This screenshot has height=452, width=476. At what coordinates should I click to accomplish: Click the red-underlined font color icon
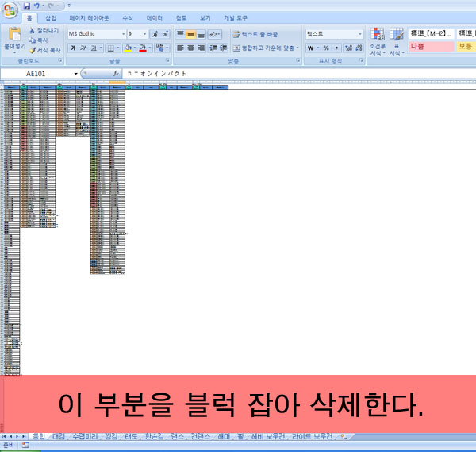tap(143, 48)
